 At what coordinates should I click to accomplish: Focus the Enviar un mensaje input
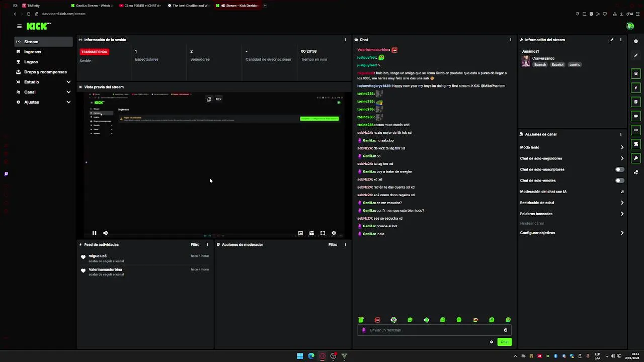tap(435, 330)
